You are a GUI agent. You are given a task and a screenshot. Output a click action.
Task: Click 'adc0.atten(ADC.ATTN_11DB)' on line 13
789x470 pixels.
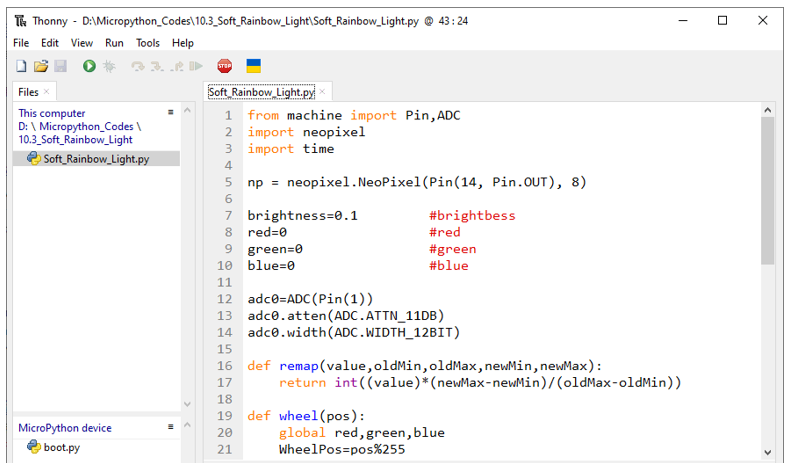[346, 316]
